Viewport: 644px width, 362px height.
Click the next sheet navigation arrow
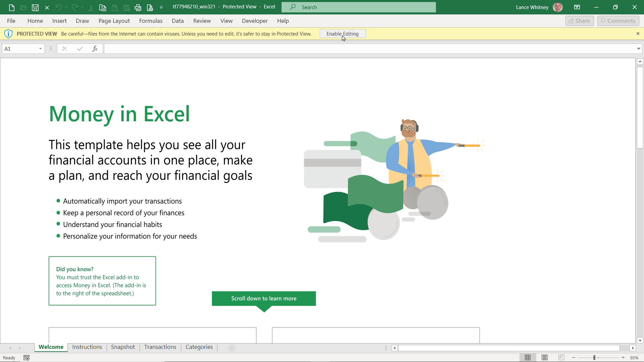(x=20, y=348)
